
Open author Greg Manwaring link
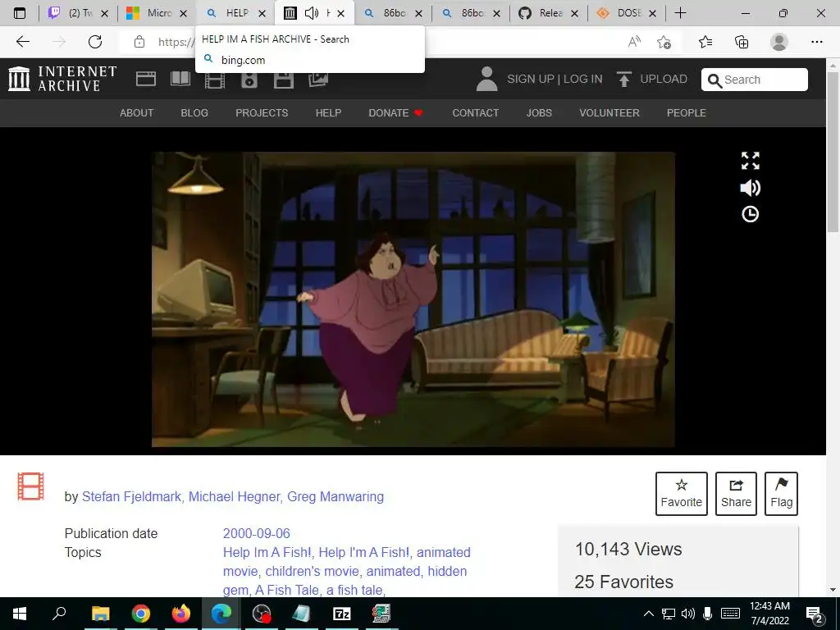(x=336, y=496)
